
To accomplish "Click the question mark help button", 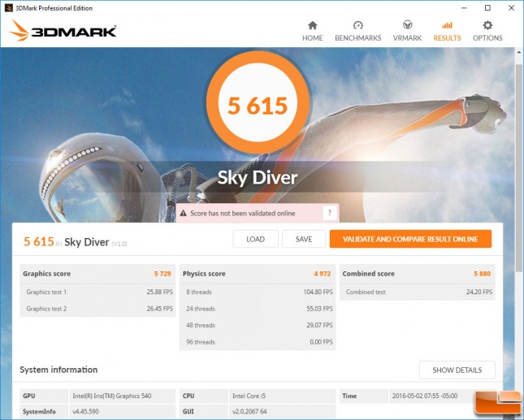I will tap(330, 213).
